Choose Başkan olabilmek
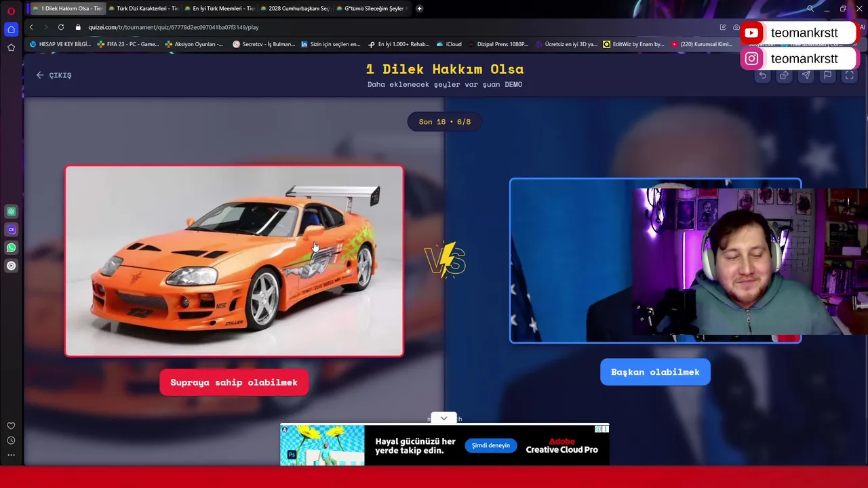Viewport: 868px width, 488px height. click(x=655, y=372)
